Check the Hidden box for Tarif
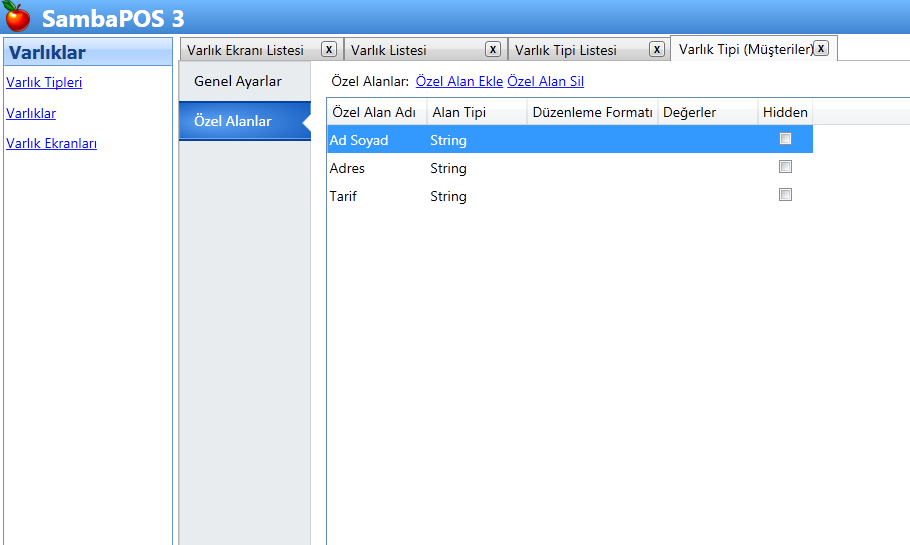Image resolution: width=910 pixels, height=545 pixels. [x=785, y=195]
